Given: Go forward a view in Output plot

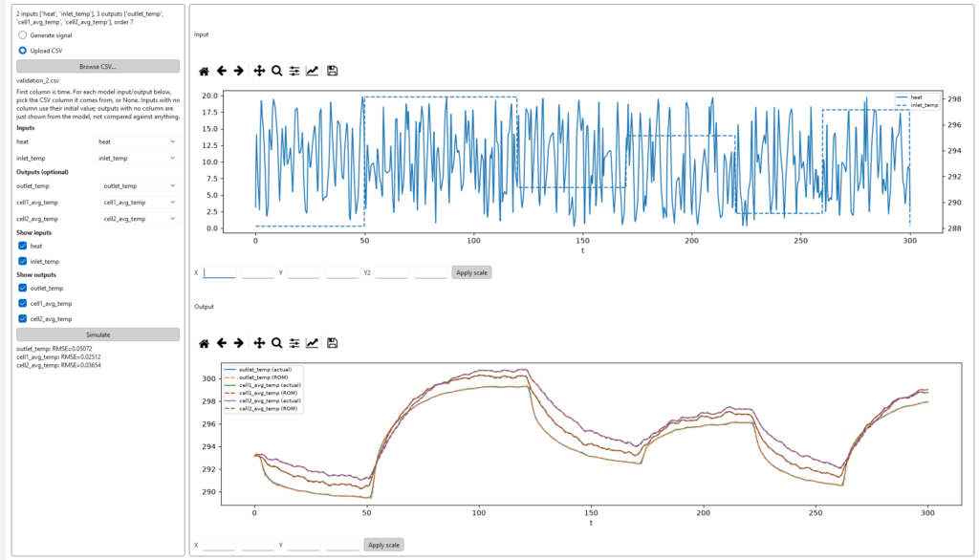Looking at the screenshot, I should click(238, 343).
